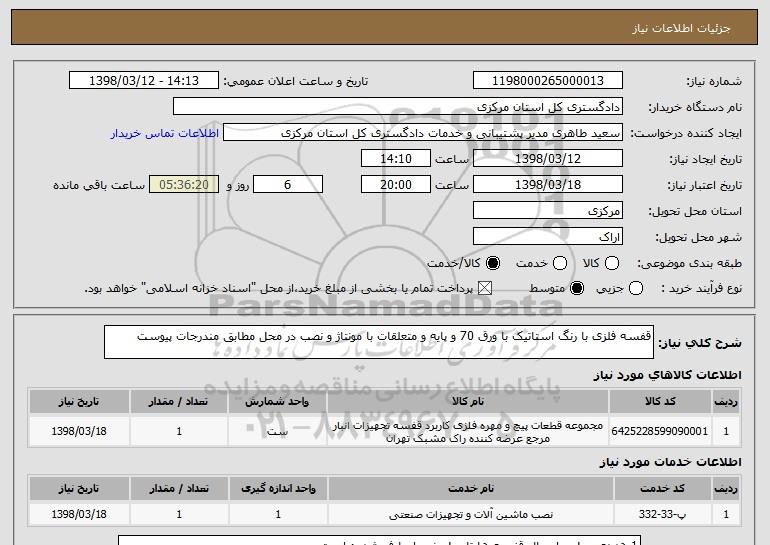
Task: Click the واحد اندازه گیری column header
Action: click(x=278, y=489)
